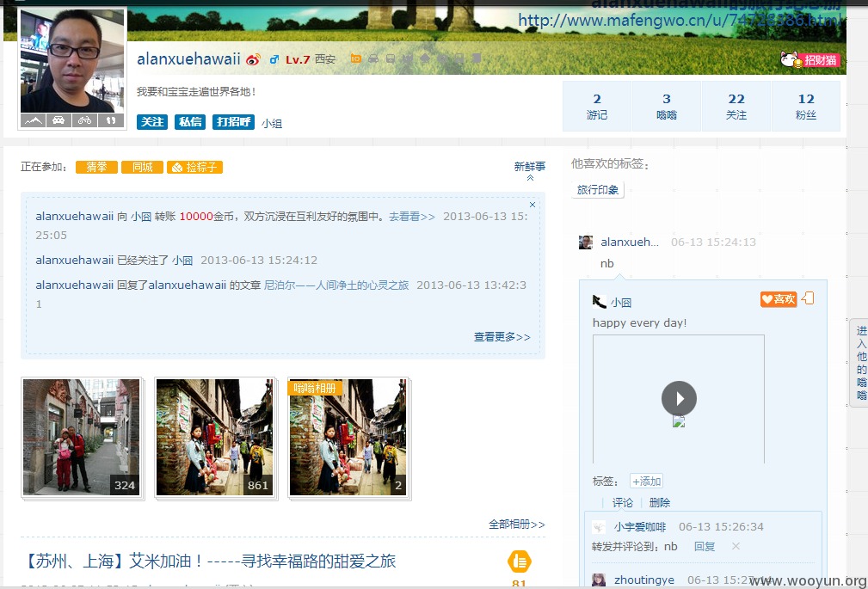Delete 小宇爱咖啡's comment with the X
This screenshot has height=589, width=868.
coord(736,546)
